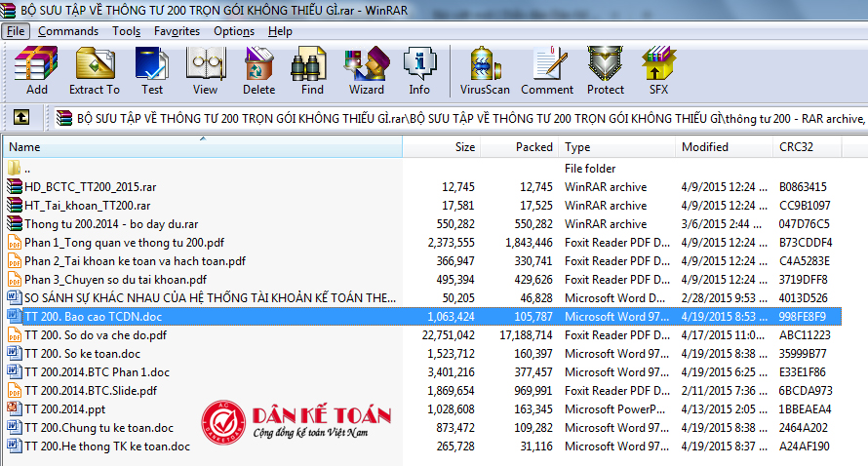Click the Add archive toolbar icon

point(37,71)
